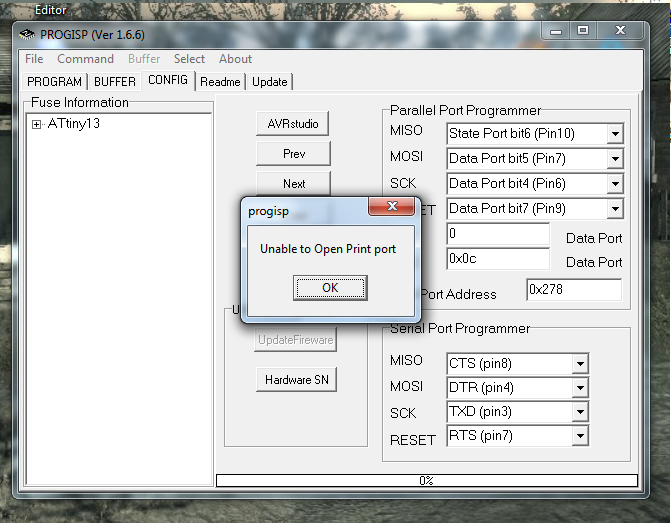
Task: Open the About menu
Action: [x=235, y=59]
